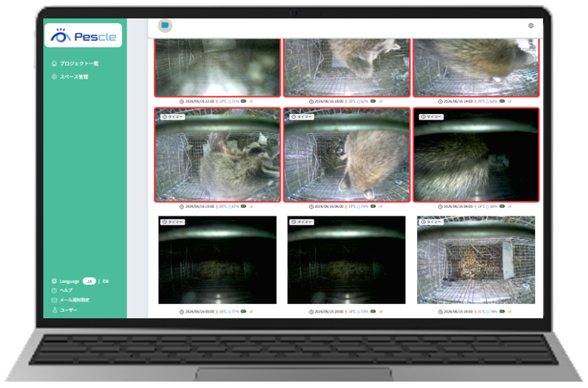Open thumbnail captured 2026/06/16 18:00
Image resolution: width=588 pixels, height=388 pixels.
pos(347,67)
